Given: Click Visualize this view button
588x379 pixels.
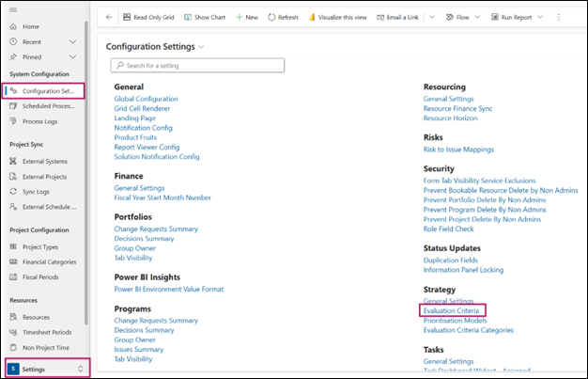Looking at the screenshot, I should coord(337,17).
